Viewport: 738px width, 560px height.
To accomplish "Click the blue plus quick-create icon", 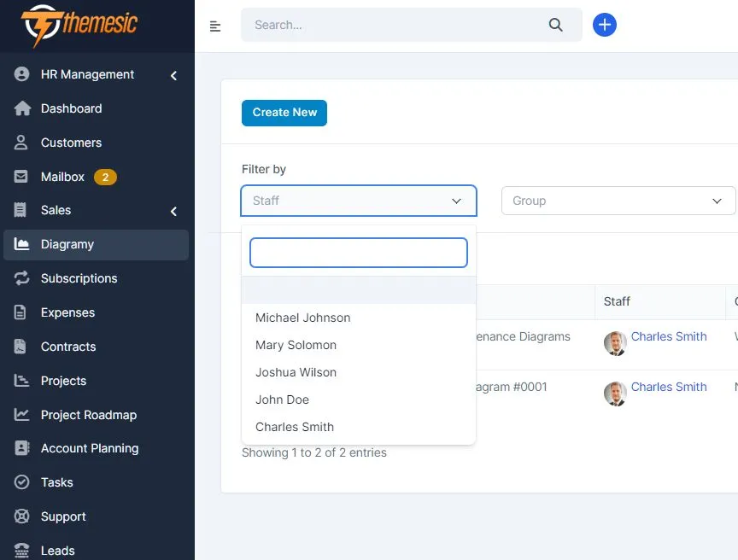I will coord(605,25).
